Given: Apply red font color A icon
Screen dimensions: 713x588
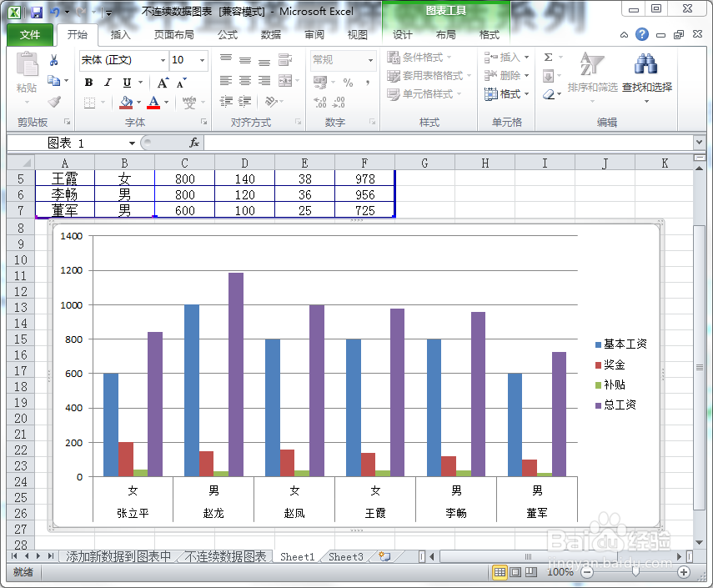Looking at the screenshot, I should 153,103.
